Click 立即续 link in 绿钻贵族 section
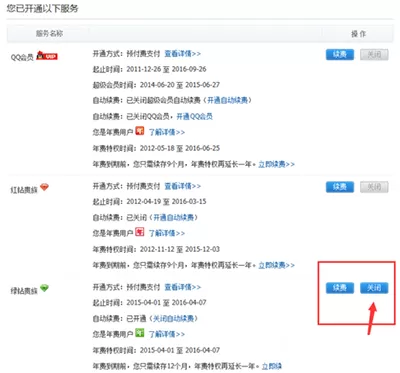This screenshot has height=373, width=400. click(x=272, y=366)
